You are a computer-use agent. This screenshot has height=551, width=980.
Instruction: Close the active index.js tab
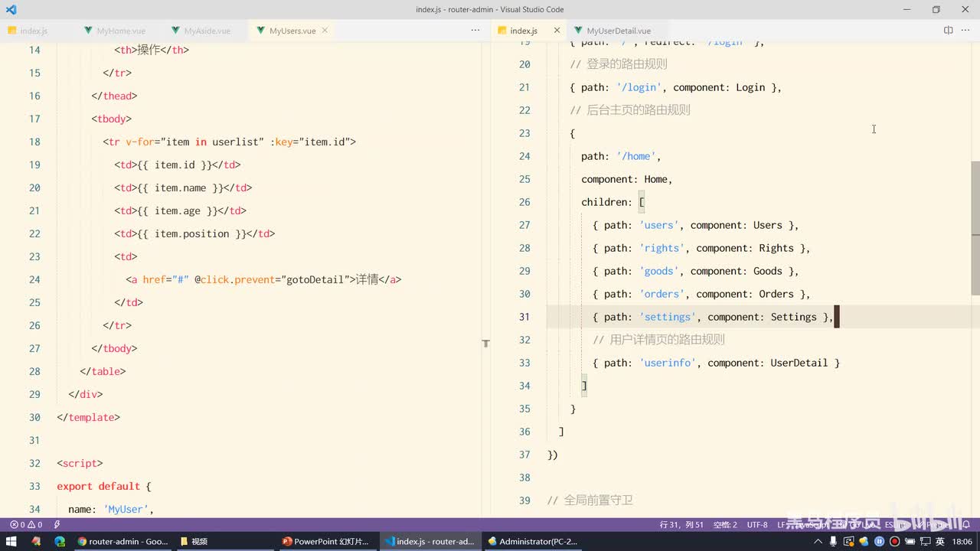tap(557, 31)
